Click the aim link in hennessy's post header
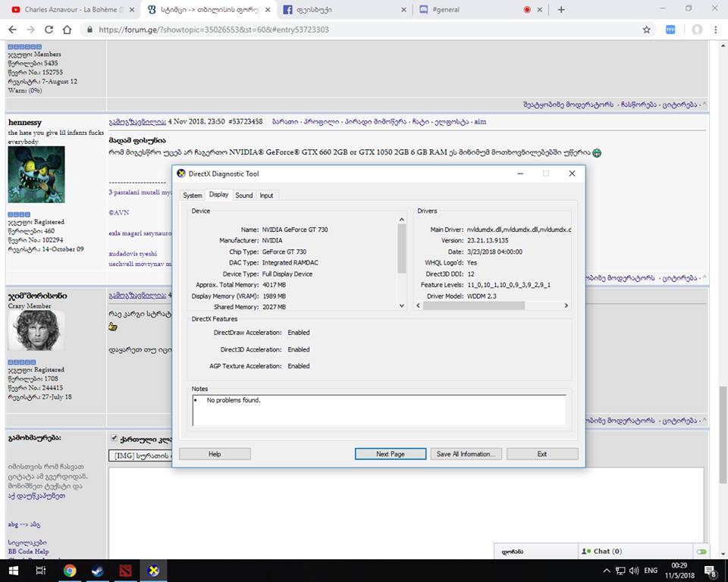Image resolution: width=728 pixels, height=582 pixels. [x=480, y=121]
